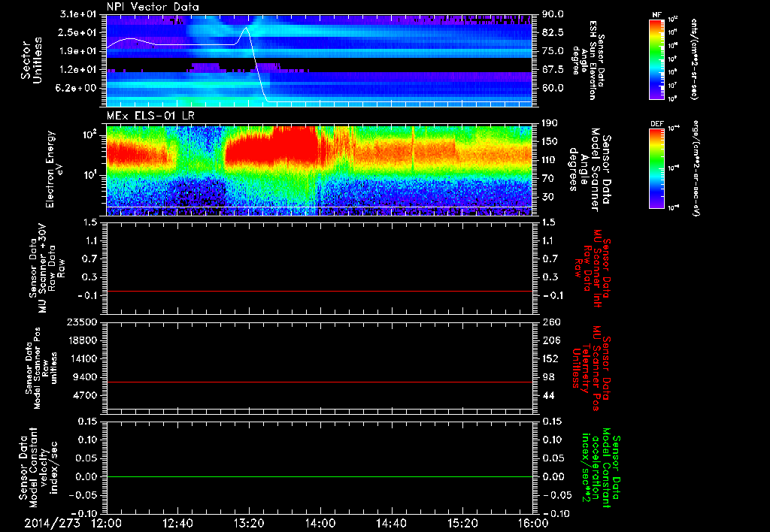This screenshot has height=532, width=770.
Task: Click the "NF" label above the color bar
Action: point(656,15)
